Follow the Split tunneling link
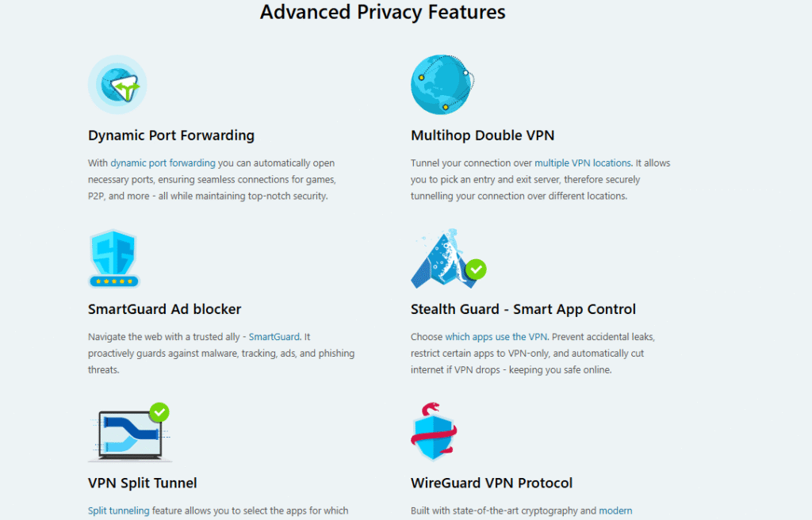The image size is (812, 520). 119,510
